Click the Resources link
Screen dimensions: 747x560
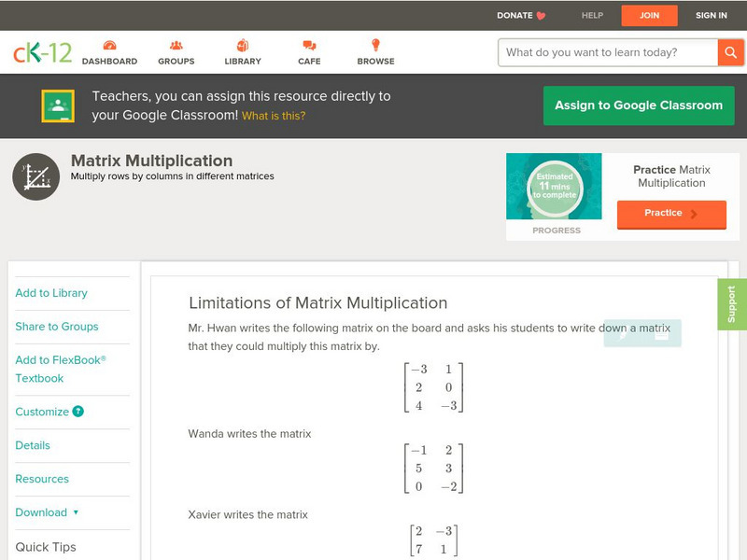tap(42, 479)
